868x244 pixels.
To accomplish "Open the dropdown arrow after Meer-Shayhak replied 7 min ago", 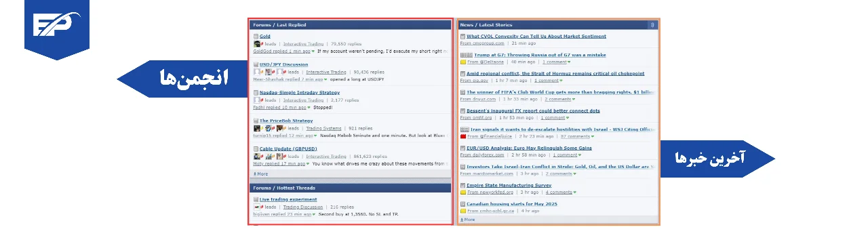I will [325, 79].
